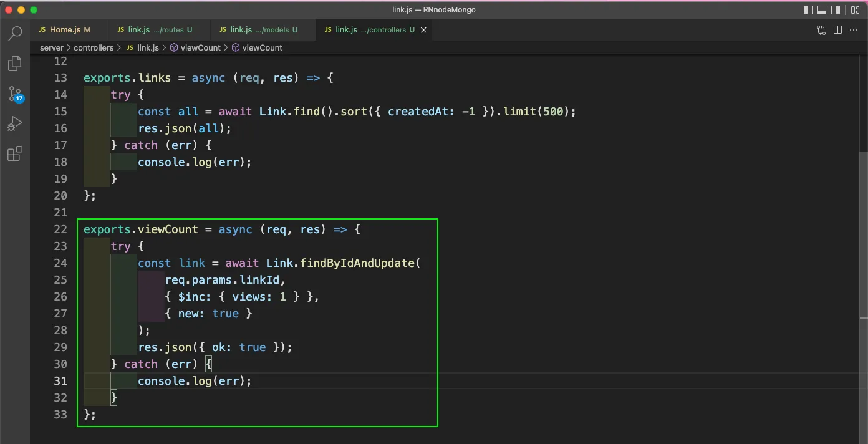The width and height of the screenshot is (868, 444).
Task: Open Source Control with 17 changes
Action: point(16,94)
